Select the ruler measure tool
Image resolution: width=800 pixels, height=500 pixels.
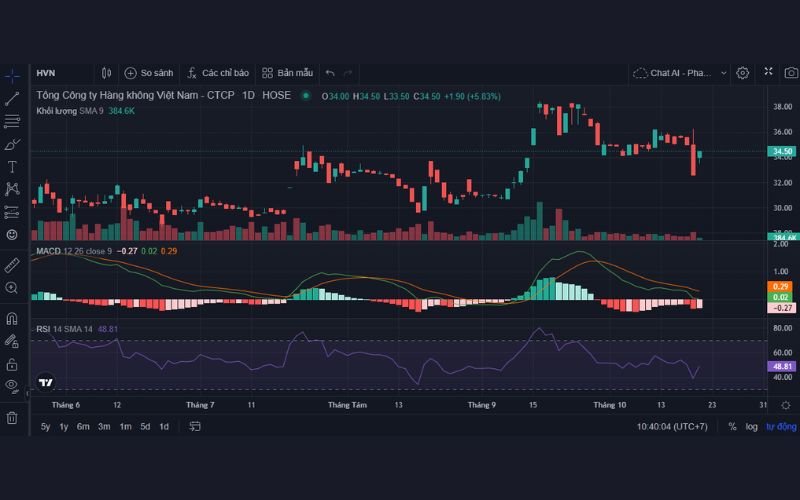point(12,265)
